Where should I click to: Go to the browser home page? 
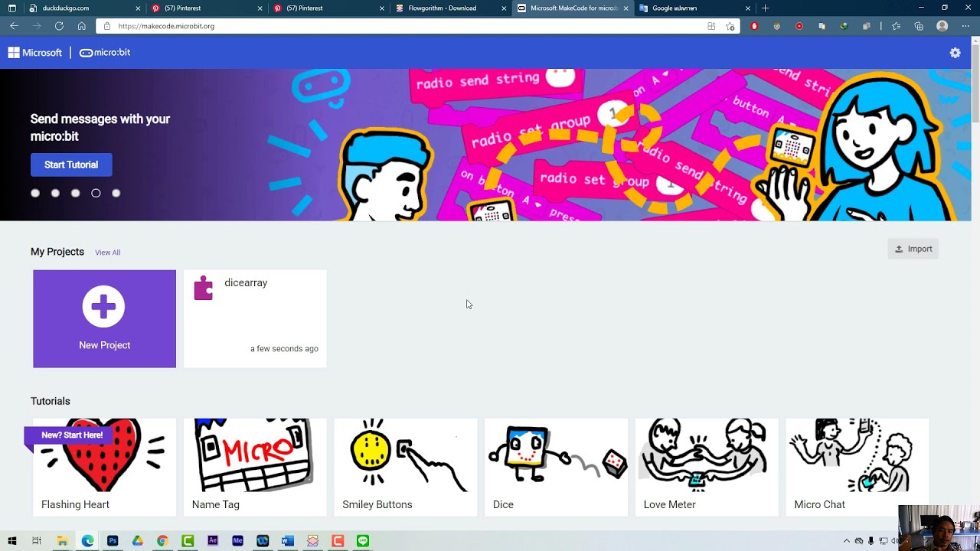(x=82, y=26)
